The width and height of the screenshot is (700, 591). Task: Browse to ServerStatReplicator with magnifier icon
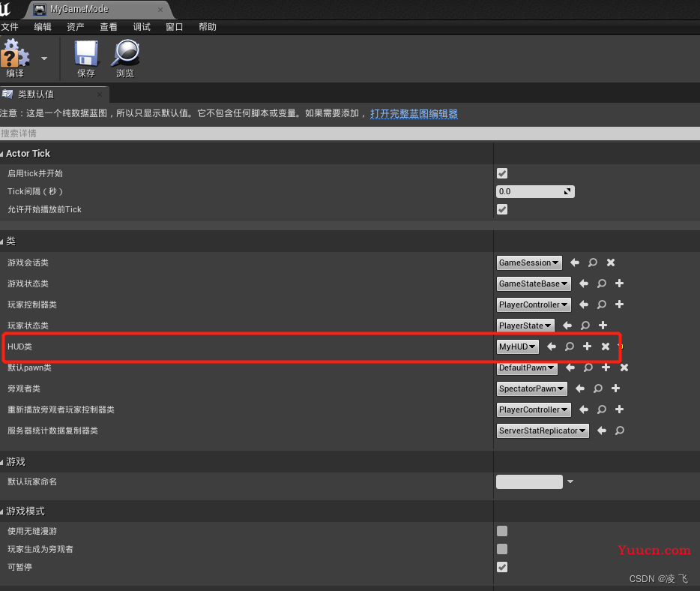(x=620, y=430)
